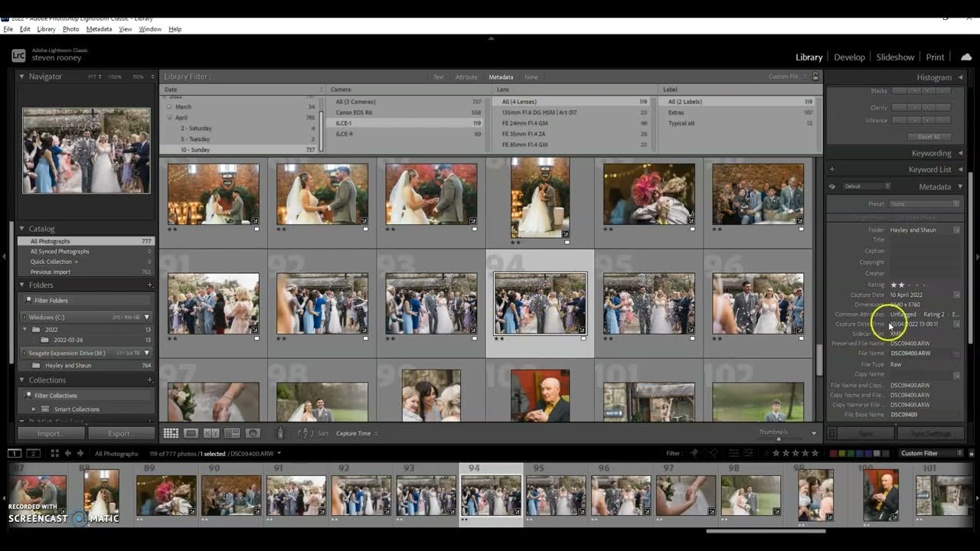Select the Painter spray can tool

(280, 433)
